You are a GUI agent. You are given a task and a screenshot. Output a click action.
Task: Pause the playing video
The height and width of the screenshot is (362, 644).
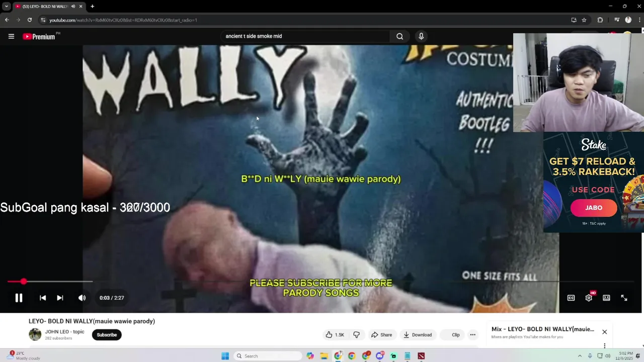(19, 298)
